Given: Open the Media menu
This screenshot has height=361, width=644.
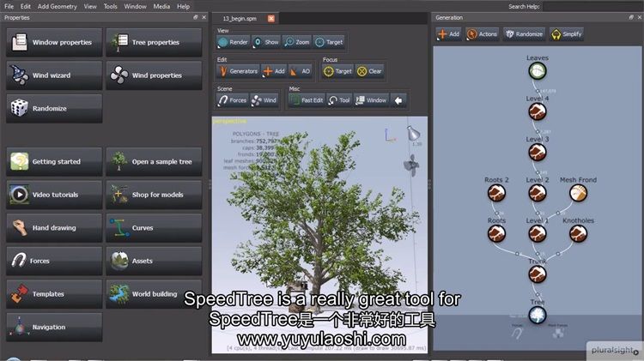Looking at the screenshot, I should pyautogui.click(x=161, y=7).
